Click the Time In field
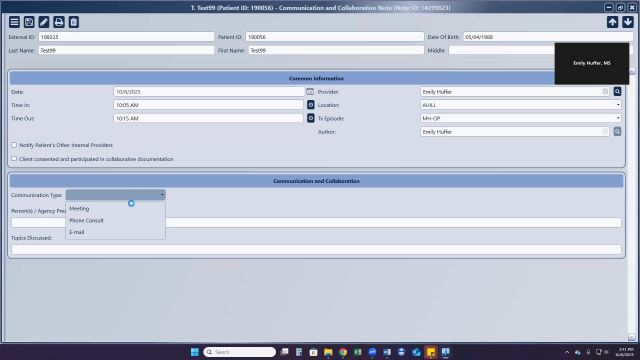640x360 pixels. coord(209,105)
